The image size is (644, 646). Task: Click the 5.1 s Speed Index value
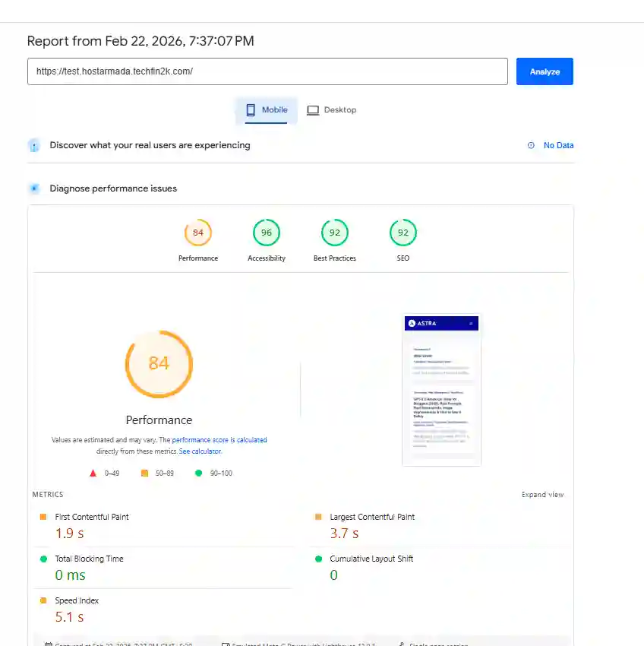pyautogui.click(x=69, y=617)
